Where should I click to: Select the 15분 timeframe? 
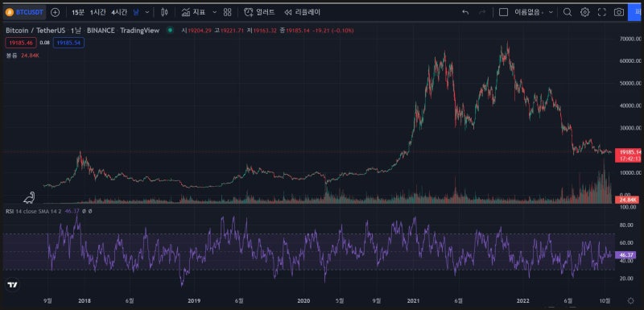point(77,12)
